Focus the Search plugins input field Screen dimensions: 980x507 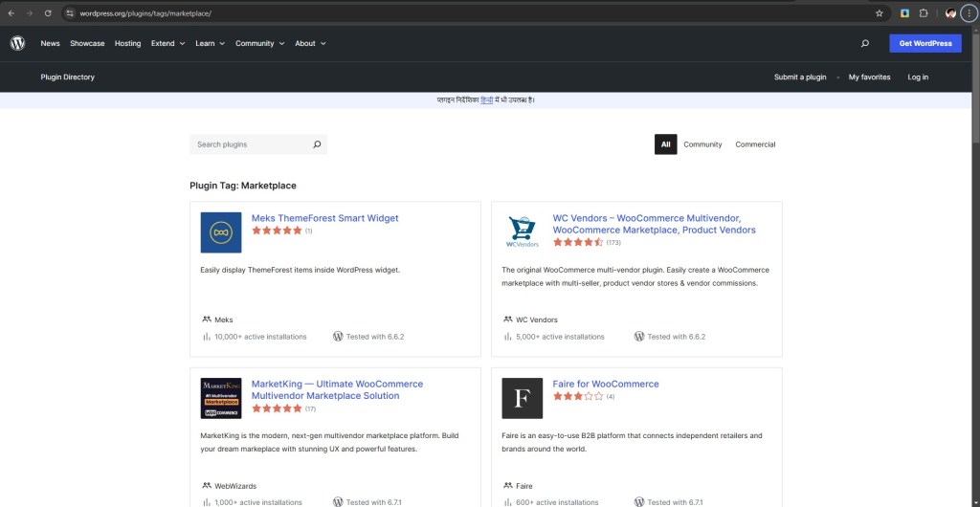pos(249,144)
